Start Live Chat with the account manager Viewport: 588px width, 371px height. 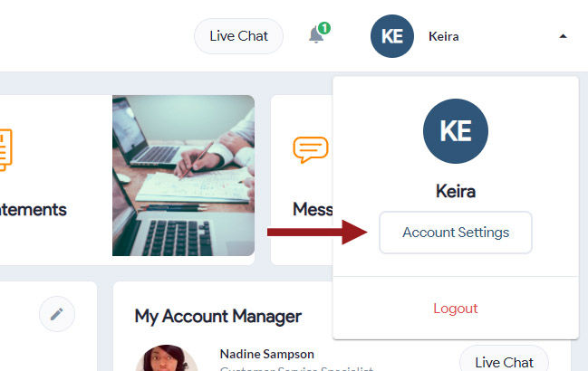click(x=504, y=359)
